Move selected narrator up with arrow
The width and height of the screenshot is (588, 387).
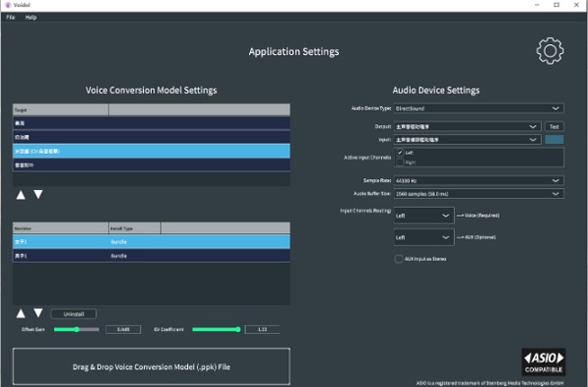click(21, 314)
